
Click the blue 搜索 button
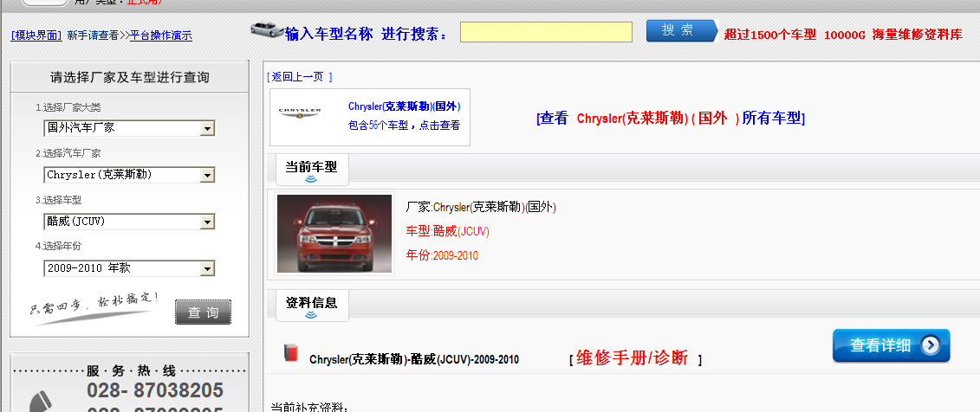coord(680,30)
